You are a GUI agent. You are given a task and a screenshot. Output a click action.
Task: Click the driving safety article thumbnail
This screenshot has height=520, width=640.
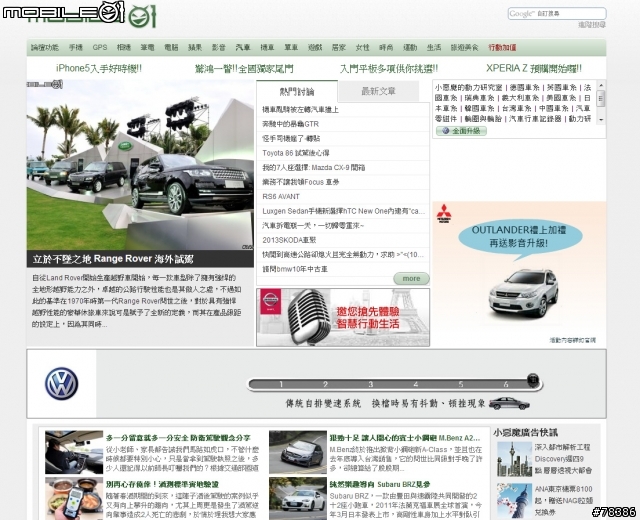(x=74, y=452)
